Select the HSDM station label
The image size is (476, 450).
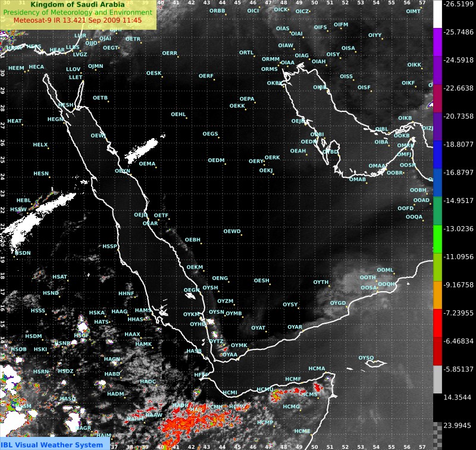pos(33,336)
